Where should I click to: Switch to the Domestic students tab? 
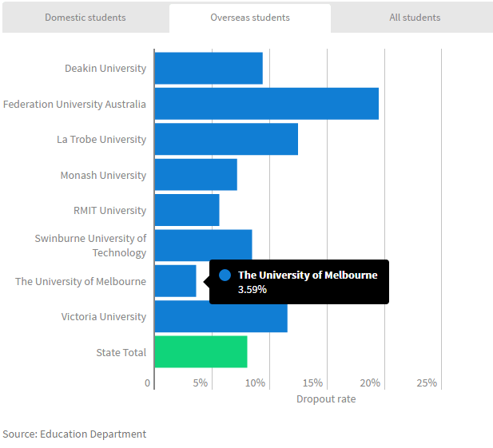(85, 18)
